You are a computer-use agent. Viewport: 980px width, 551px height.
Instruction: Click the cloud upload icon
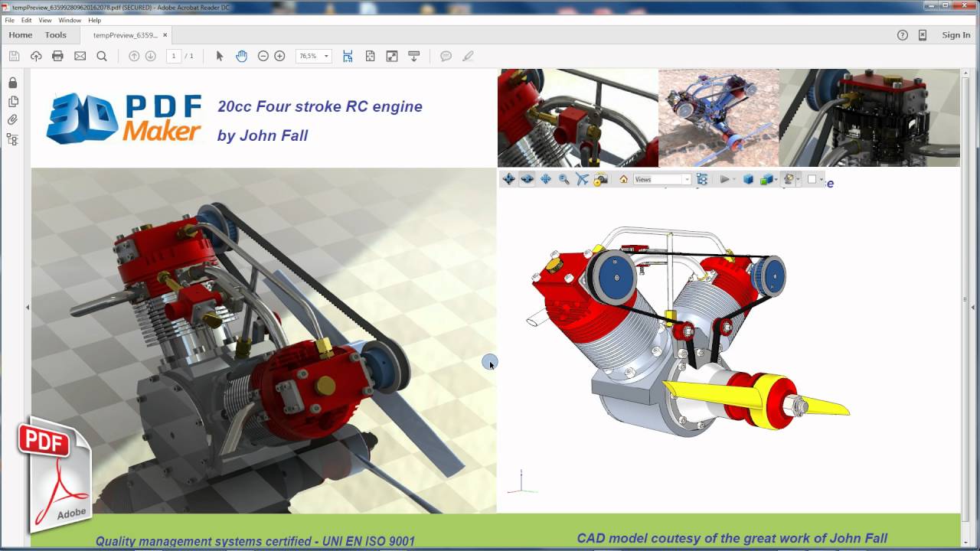pos(36,56)
